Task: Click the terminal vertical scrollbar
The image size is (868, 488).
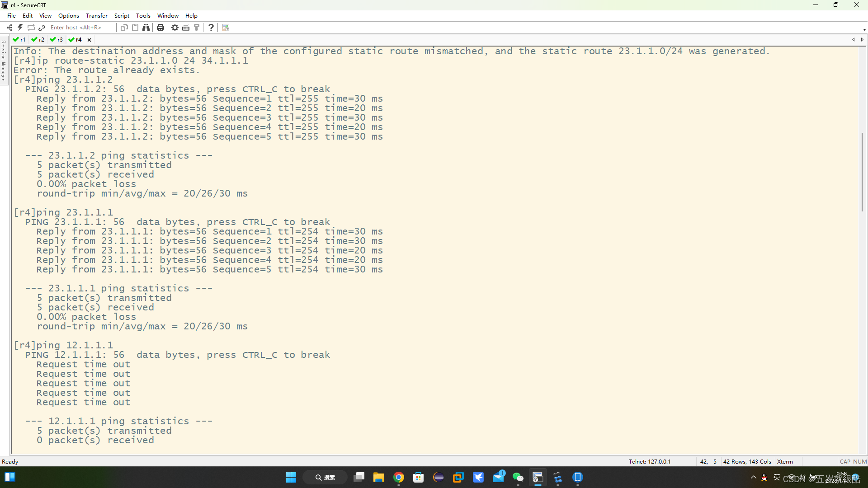Action: pos(862,172)
